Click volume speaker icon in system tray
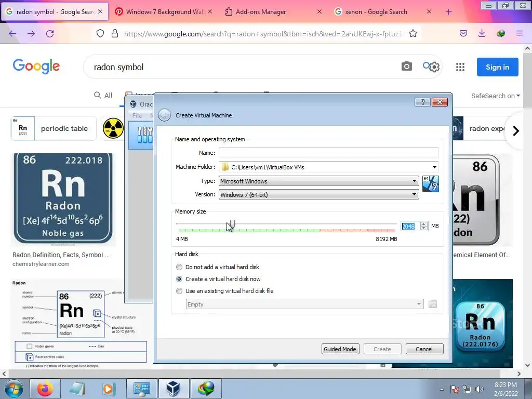 [479, 389]
